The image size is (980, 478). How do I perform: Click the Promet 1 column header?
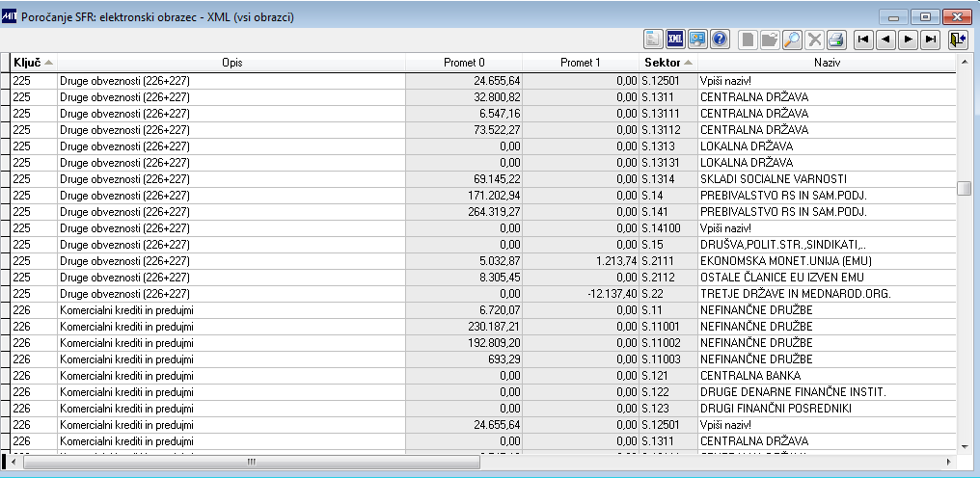(x=581, y=63)
